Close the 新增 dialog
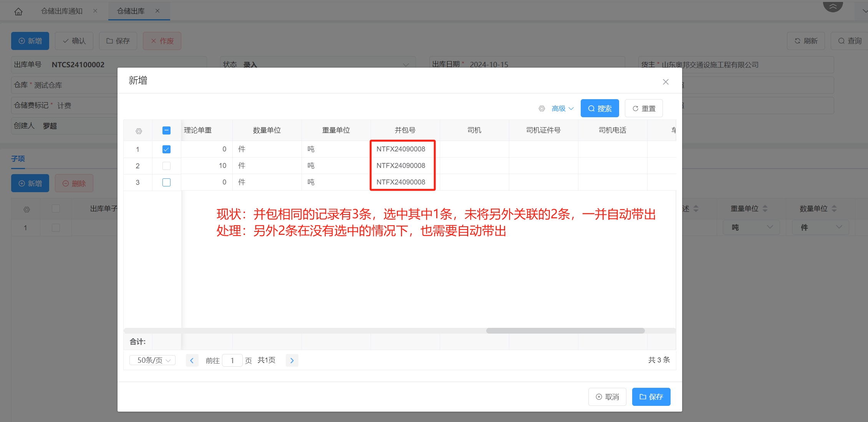This screenshot has width=868, height=422. pyautogui.click(x=666, y=82)
